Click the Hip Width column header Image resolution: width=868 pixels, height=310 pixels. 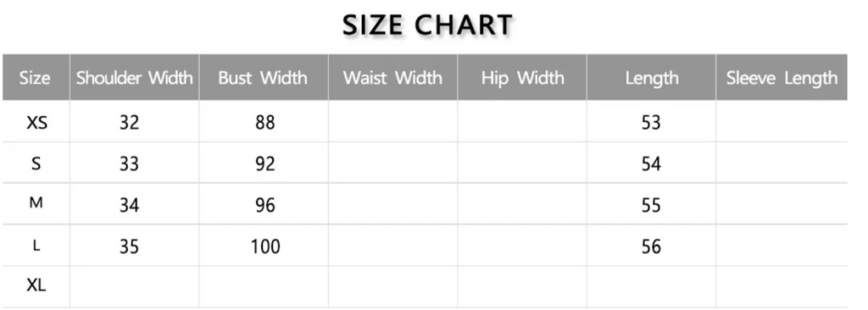tap(522, 78)
